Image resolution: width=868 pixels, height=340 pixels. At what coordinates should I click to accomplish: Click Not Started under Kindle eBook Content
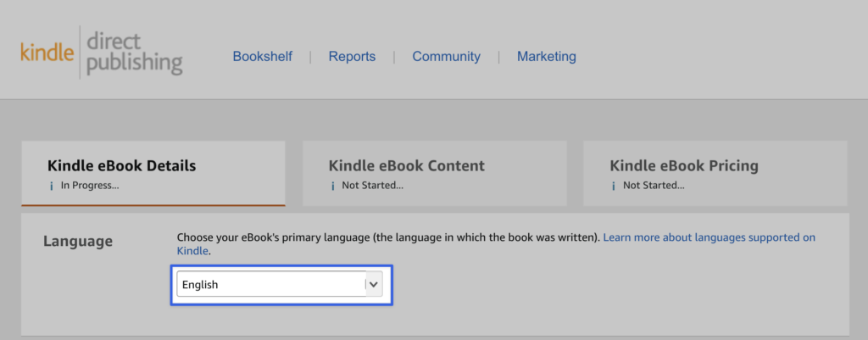point(373,186)
